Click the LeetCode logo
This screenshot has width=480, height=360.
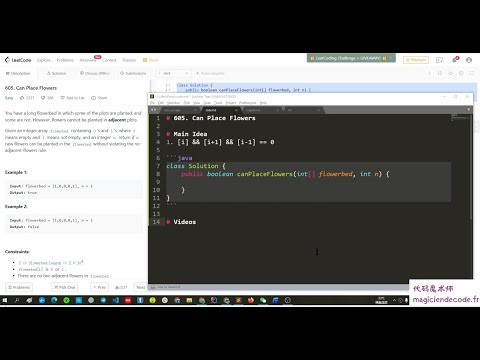pyautogui.click(x=18, y=60)
